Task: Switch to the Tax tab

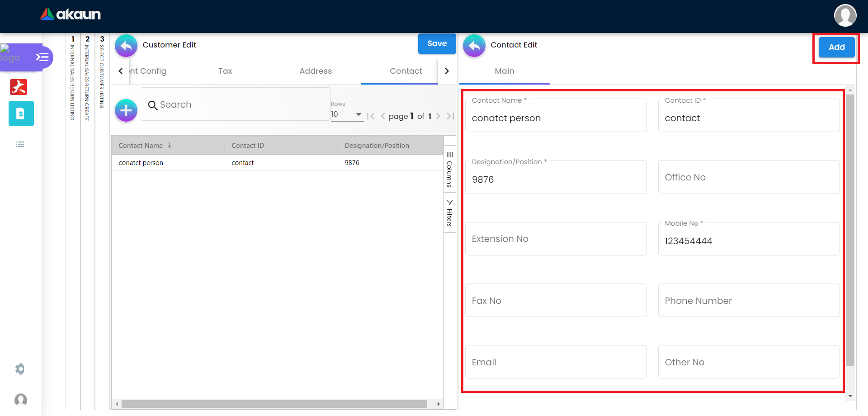Action: pyautogui.click(x=225, y=71)
